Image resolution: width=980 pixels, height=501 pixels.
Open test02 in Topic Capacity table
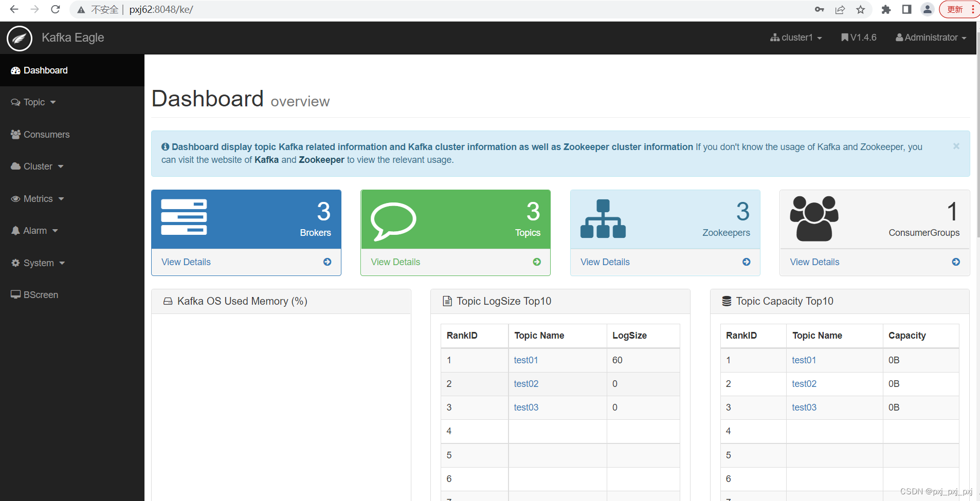point(804,384)
